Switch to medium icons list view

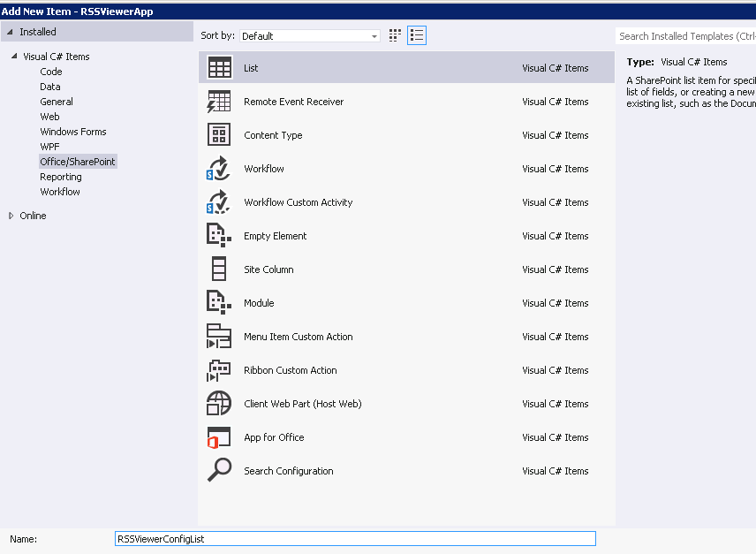tap(417, 35)
